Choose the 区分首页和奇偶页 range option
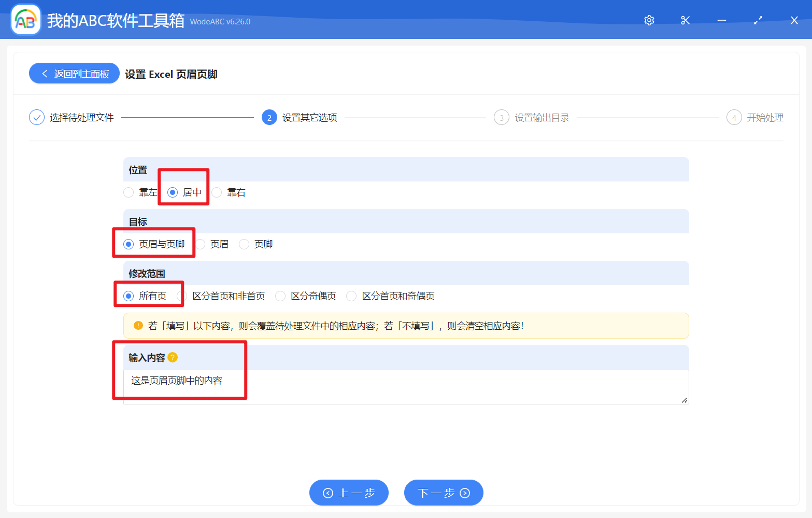The width and height of the screenshot is (812, 518). (351, 296)
